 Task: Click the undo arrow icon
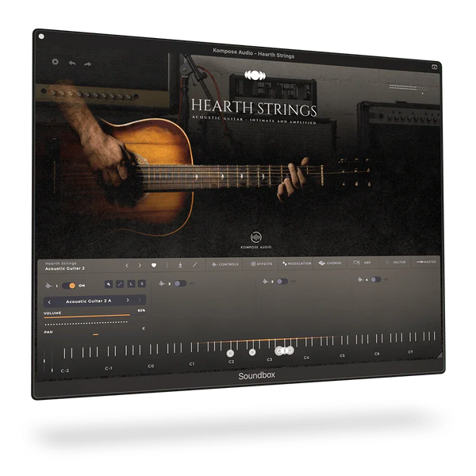point(72,63)
